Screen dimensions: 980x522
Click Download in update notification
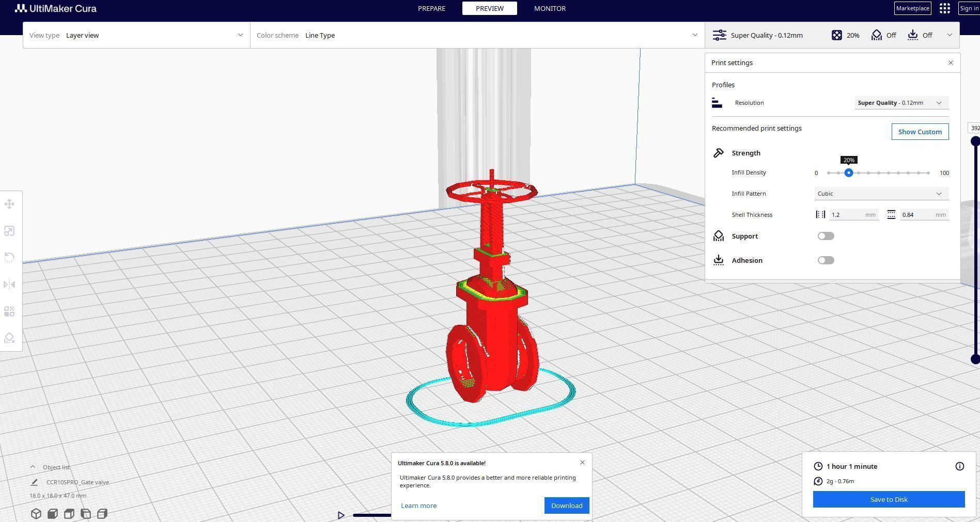(567, 505)
